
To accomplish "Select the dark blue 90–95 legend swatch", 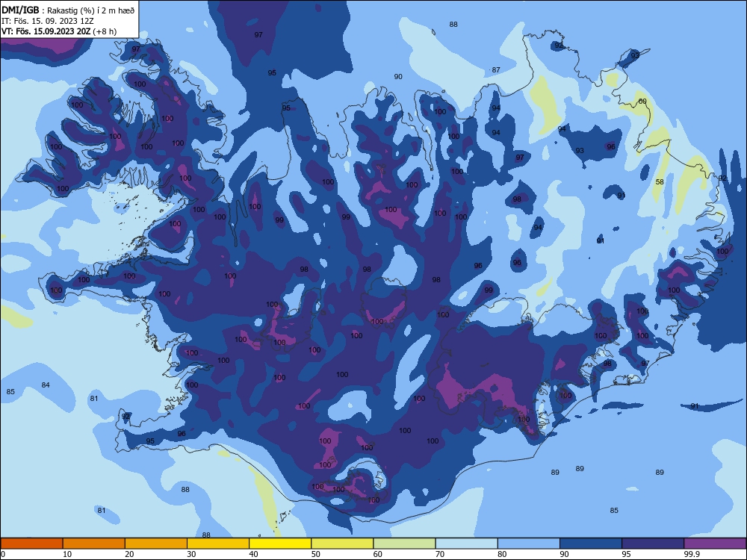I will [591, 544].
